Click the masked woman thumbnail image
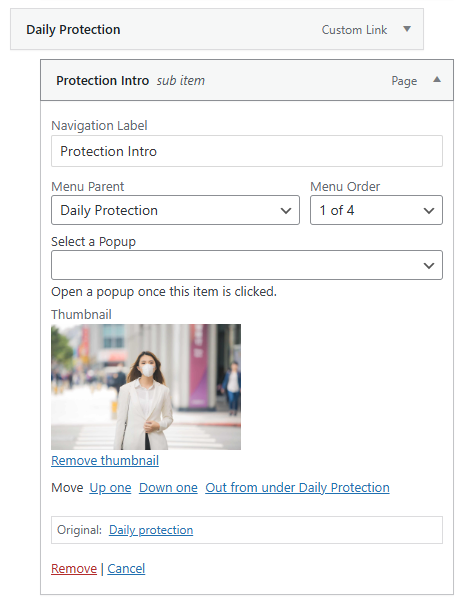Viewport: 469px width, 600px height. [x=146, y=387]
